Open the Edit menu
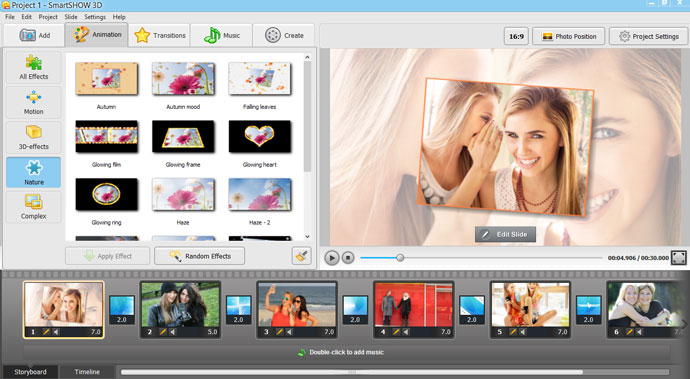 tap(26, 17)
